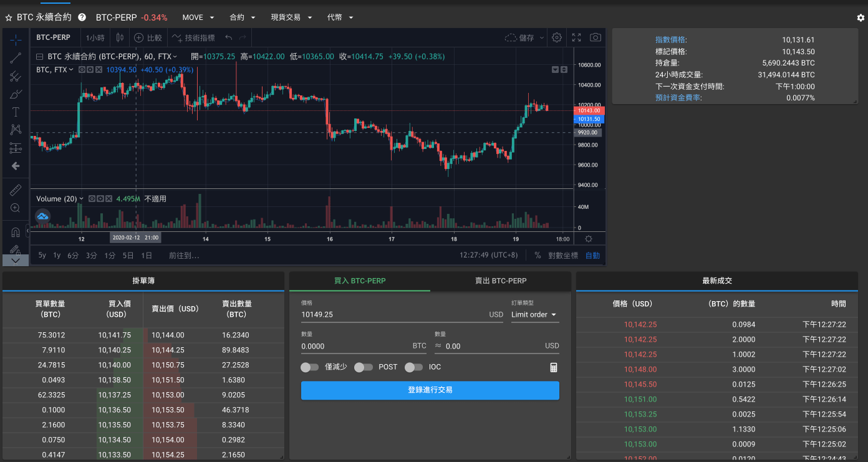
Task: Expand the drawing toolbar bottom chevron
Action: tap(16, 260)
